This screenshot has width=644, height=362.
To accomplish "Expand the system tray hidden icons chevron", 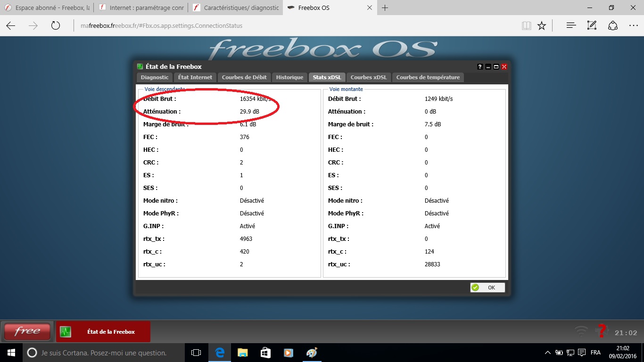I will (547, 353).
